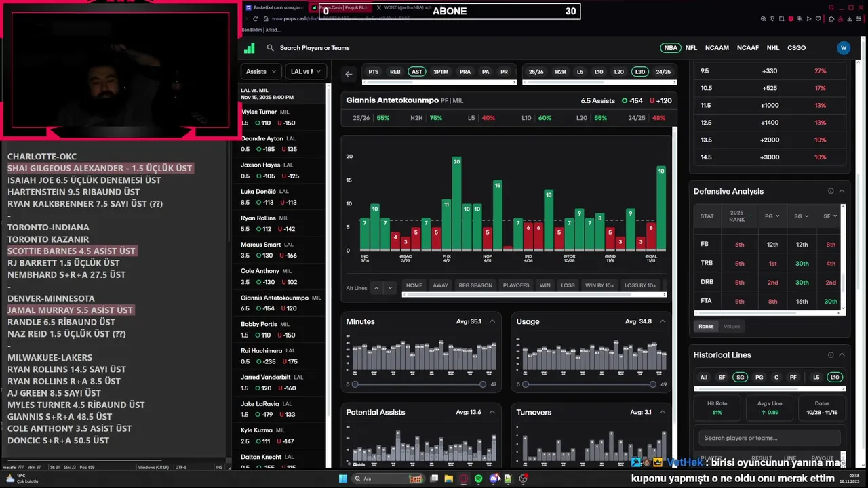The width and height of the screenshot is (868, 488).
Task: Open the W user profile avatar
Action: click(x=844, y=48)
